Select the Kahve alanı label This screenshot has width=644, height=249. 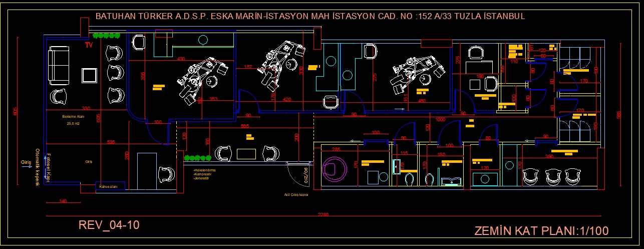point(108,186)
